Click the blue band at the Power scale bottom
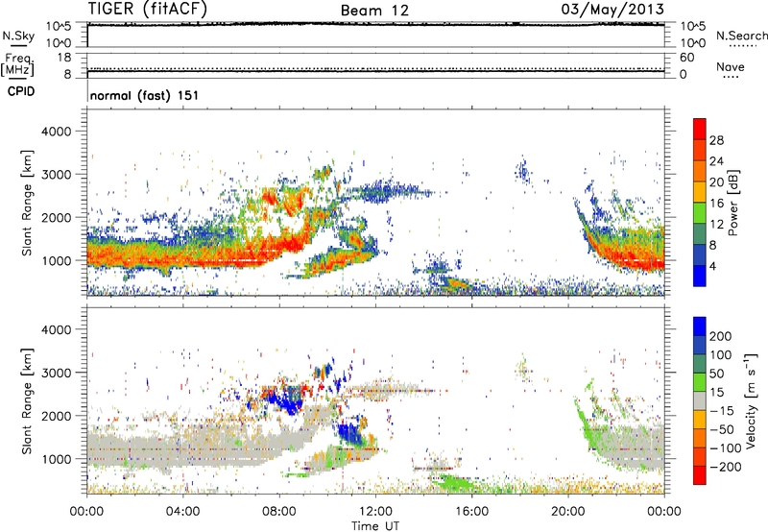 (x=700, y=276)
